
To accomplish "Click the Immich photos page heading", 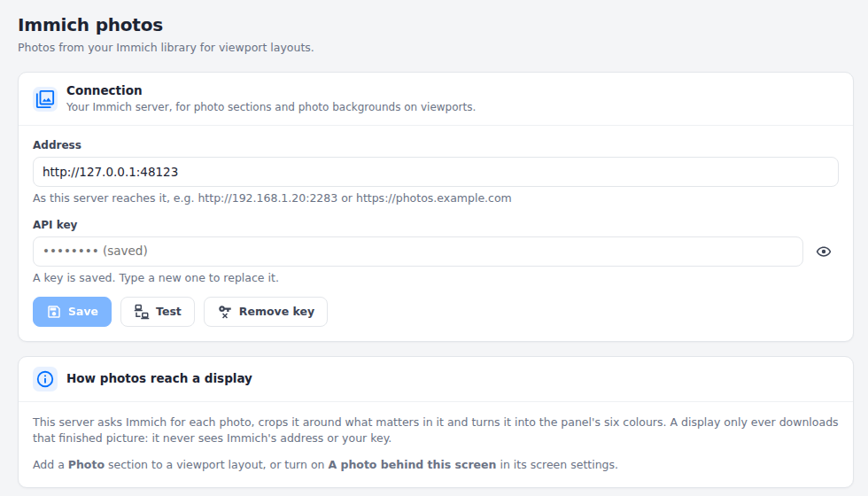I will [x=90, y=25].
